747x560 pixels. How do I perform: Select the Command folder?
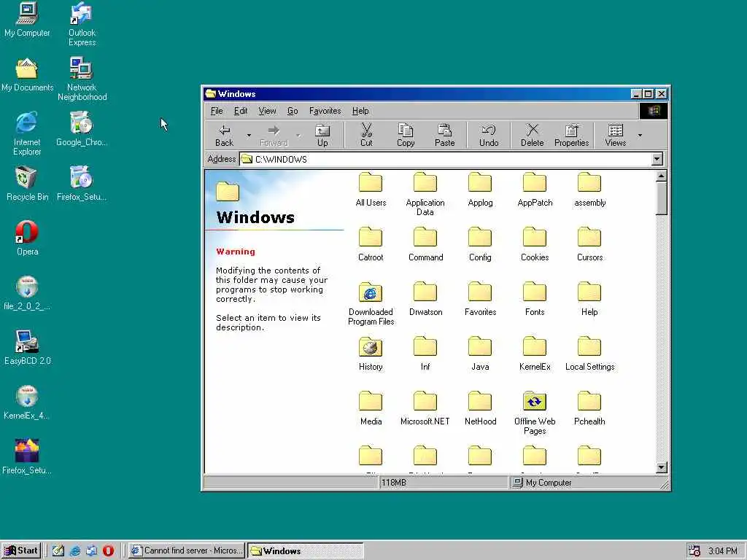point(425,244)
